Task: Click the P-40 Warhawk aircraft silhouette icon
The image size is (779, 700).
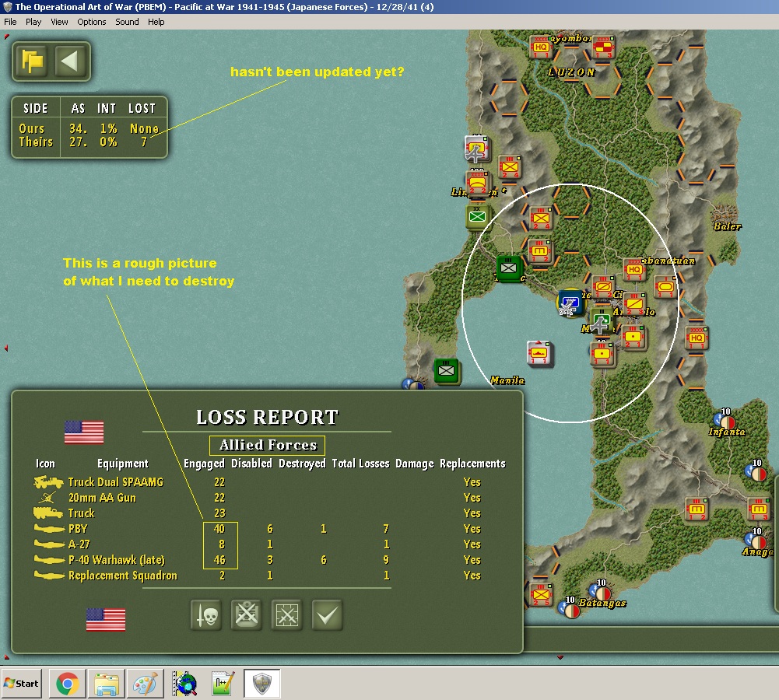Action: click(x=49, y=559)
